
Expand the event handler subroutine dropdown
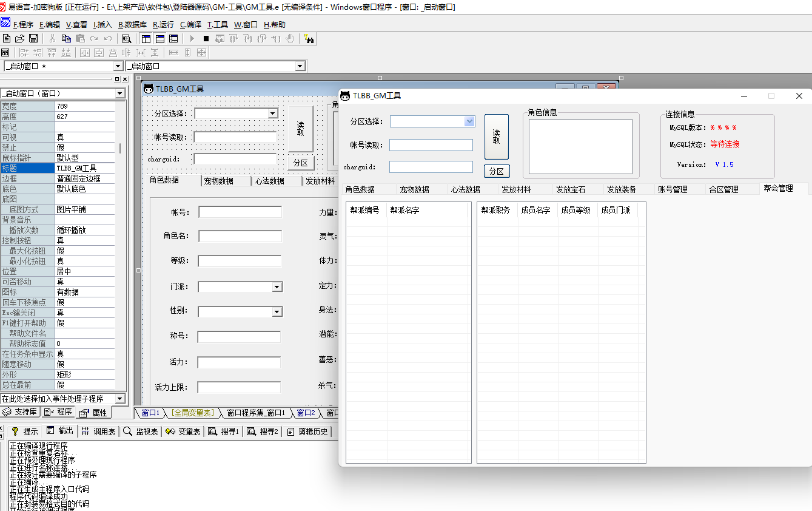(x=119, y=399)
